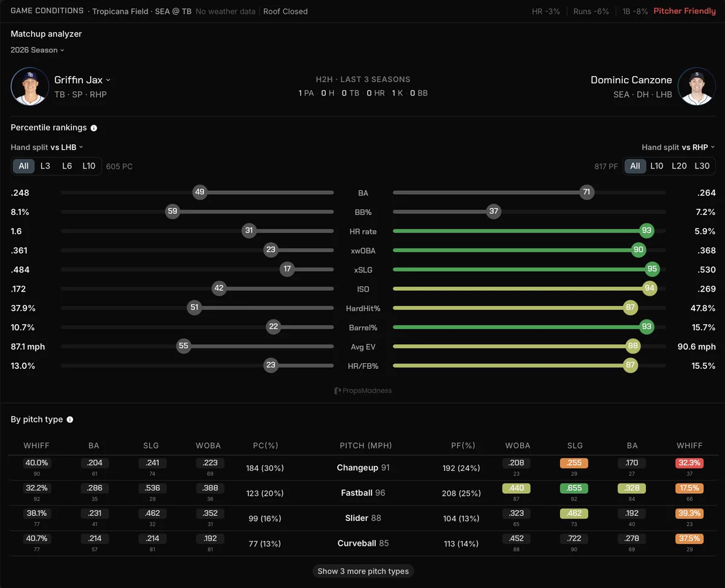Viewport: 725px width, 588px height.
Task: Click the Roof Closed text
Action: tap(285, 11)
